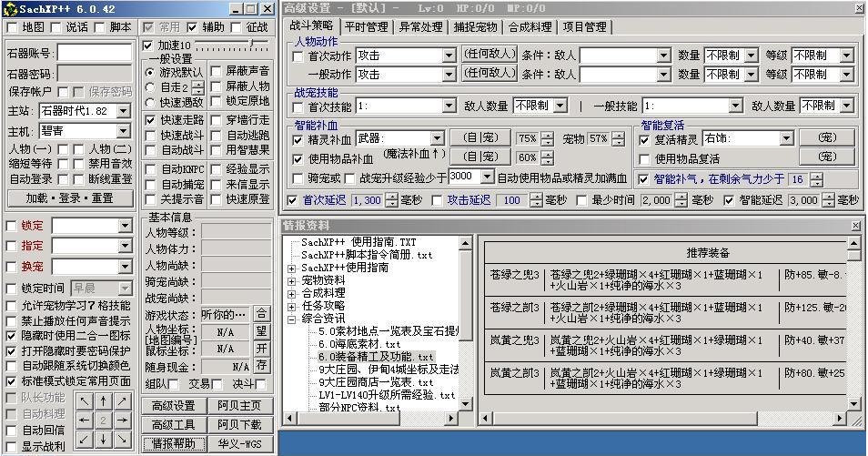
Task: Increase the 宠物 57% stepper
Action: point(619,135)
